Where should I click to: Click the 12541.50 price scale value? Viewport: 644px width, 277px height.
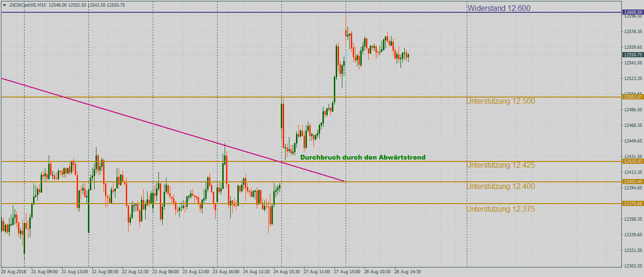pyautogui.click(x=633, y=63)
